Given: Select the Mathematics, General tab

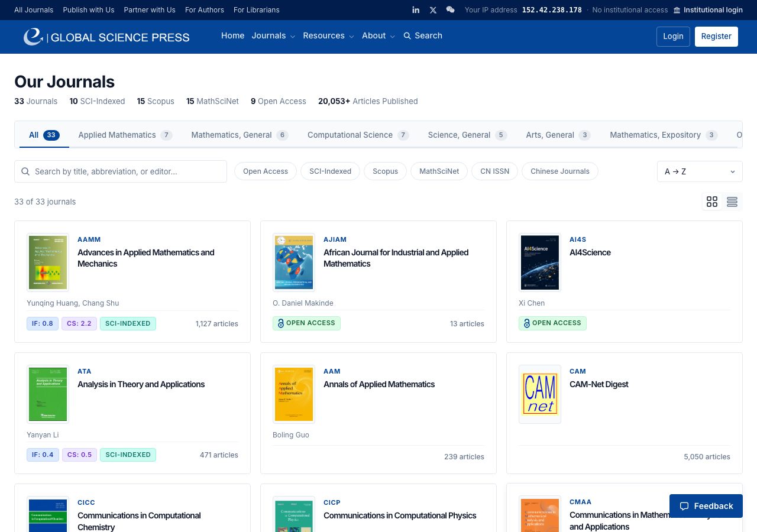Looking at the screenshot, I should point(240,135).
